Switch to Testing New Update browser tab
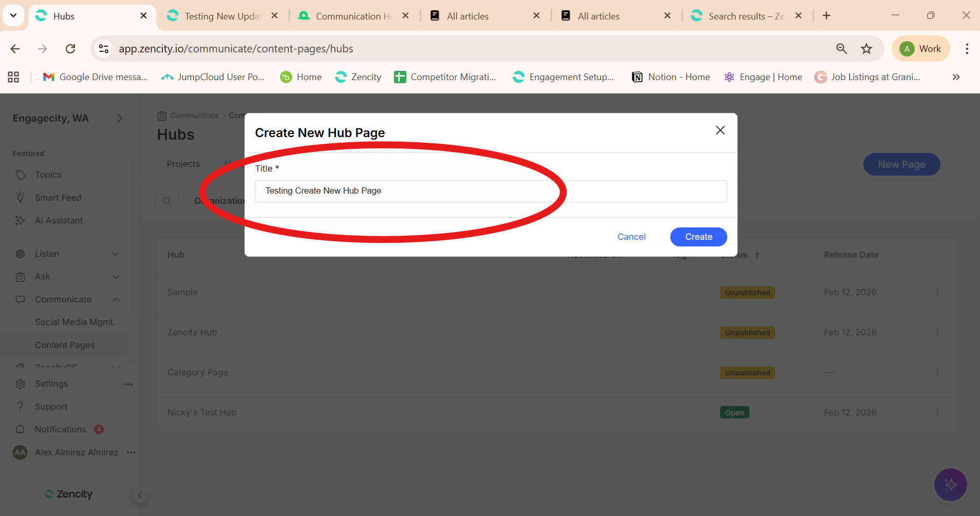 click(x=222, y=16)
